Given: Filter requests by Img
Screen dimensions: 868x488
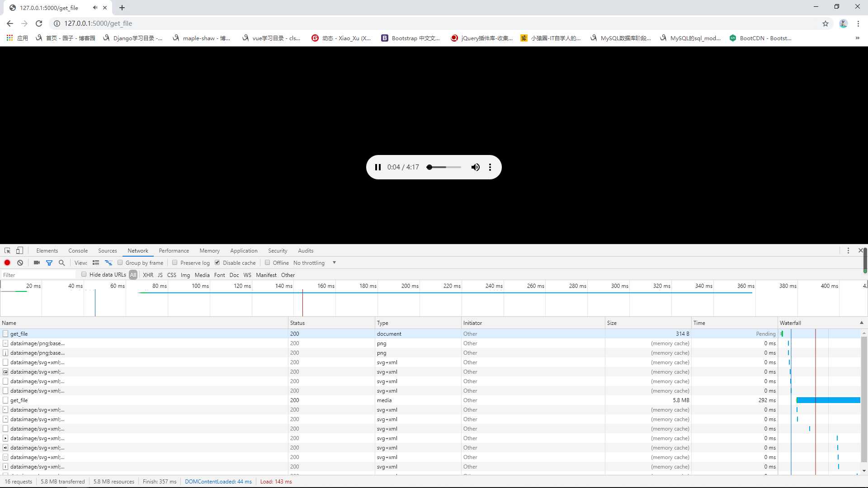Looking at the screenshot, I should (185, 275).
